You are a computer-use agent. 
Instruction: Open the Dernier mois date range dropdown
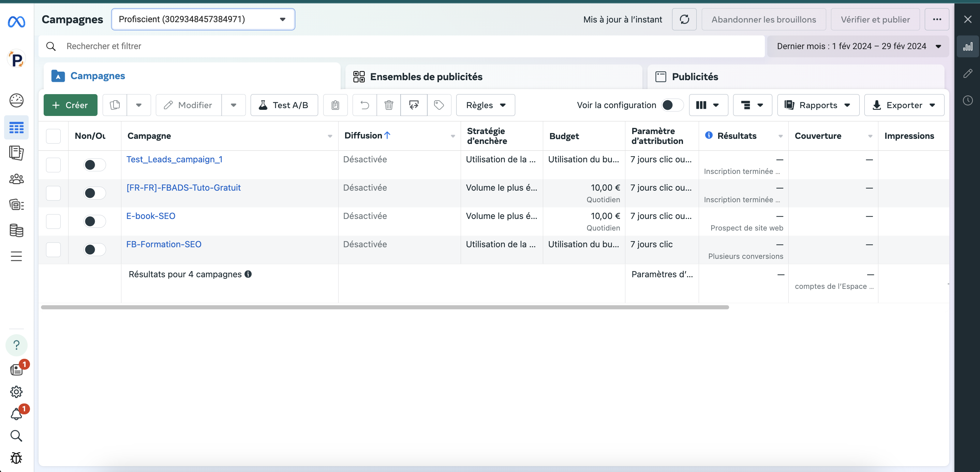pyautogui.click(x=858, y=46)
